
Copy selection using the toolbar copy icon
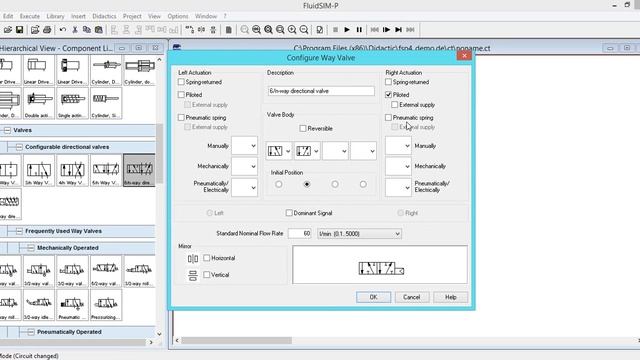tap(87, 30)
